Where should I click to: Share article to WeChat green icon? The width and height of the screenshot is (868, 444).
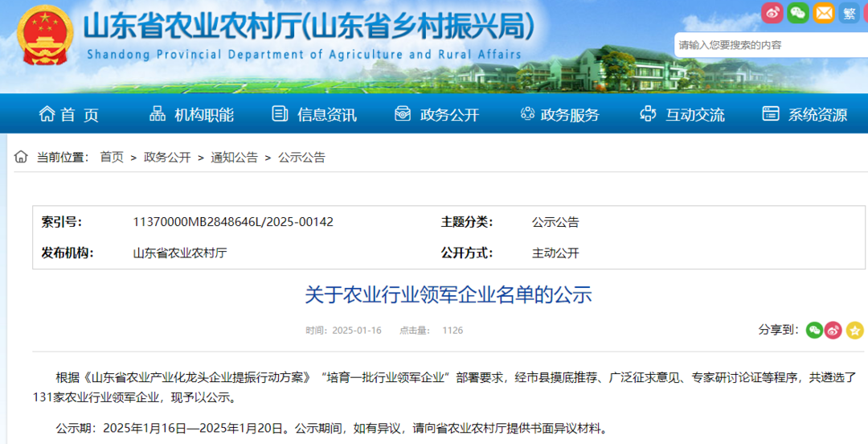click(x=814, y=330)
